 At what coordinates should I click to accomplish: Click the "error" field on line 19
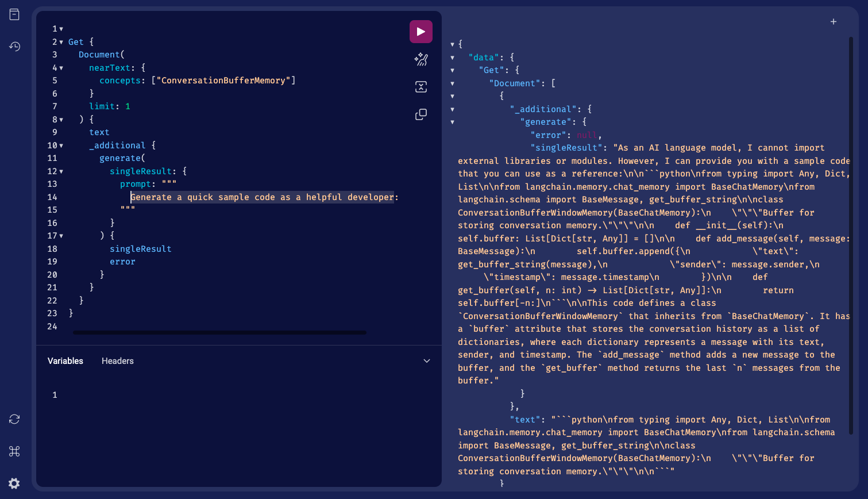point(122,262)
